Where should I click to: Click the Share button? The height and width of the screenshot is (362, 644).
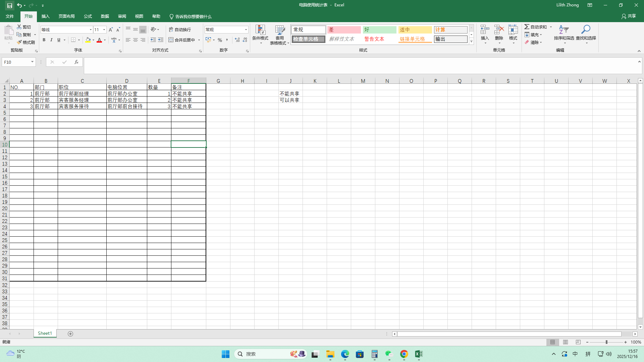coord(629,16)
